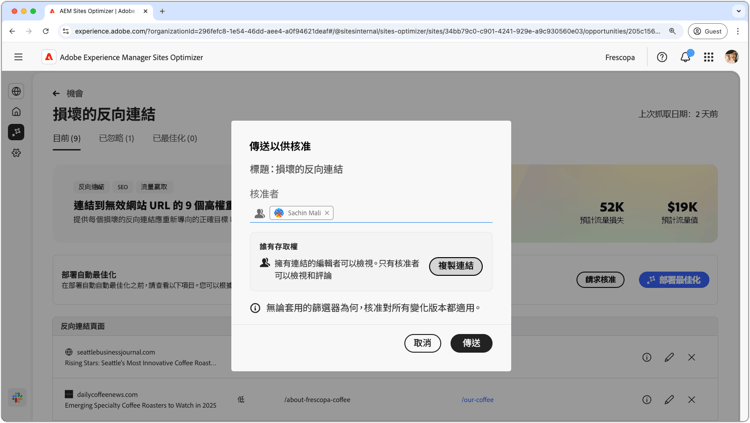
Task: Click the Adobe logo icon
Action: (x=49, y=57)
